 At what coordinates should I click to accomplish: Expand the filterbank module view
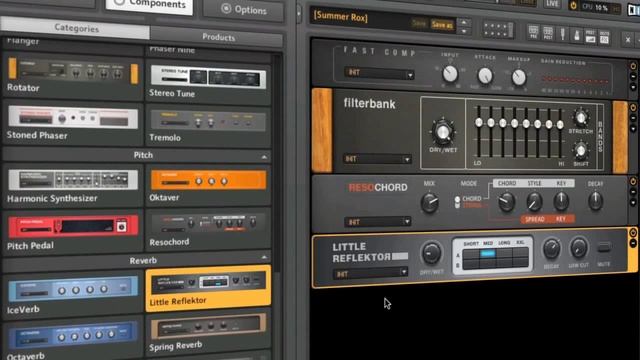[633, 129]
